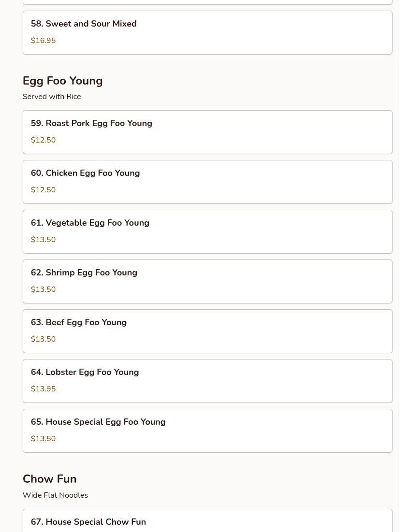The width and height of the screenshot is (408, 532).
Task: Open the House Special Chow Fun item
Action: pos(88,522)
